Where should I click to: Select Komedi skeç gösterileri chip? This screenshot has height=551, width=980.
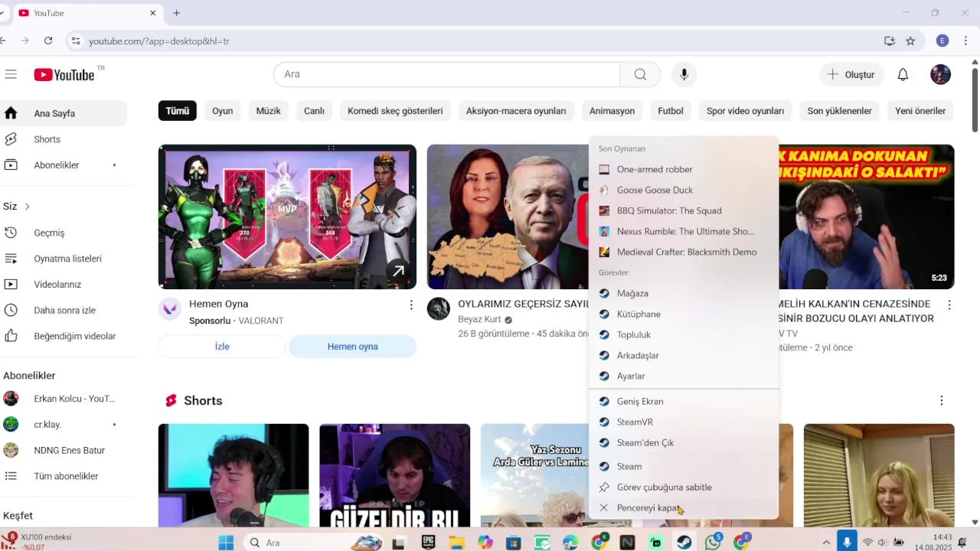[395, 111]
